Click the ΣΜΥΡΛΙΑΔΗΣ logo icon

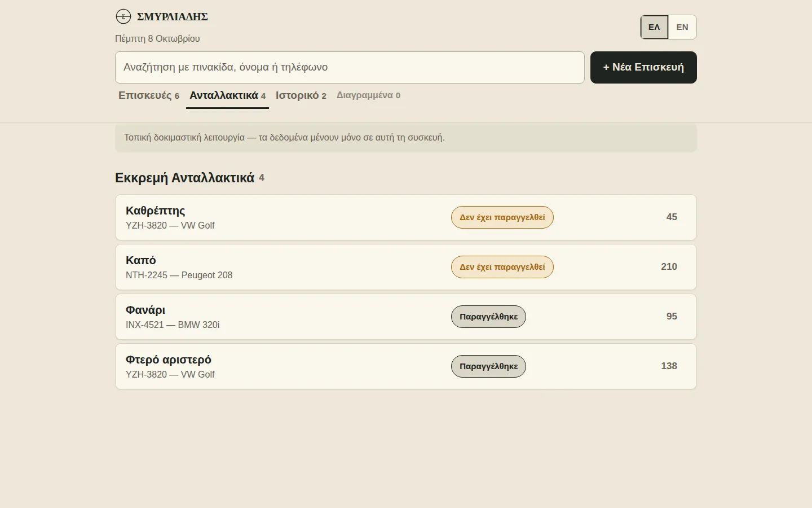[x=123, y=17]
